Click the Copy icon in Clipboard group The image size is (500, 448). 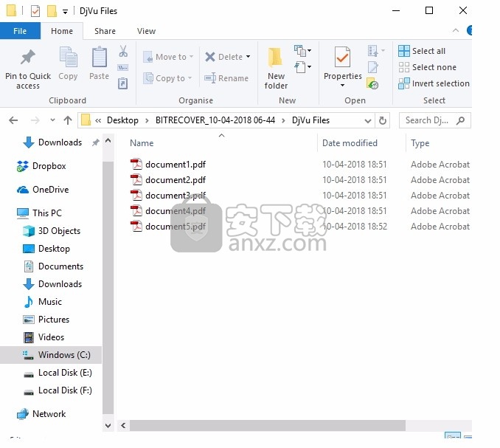coord(68,57)
